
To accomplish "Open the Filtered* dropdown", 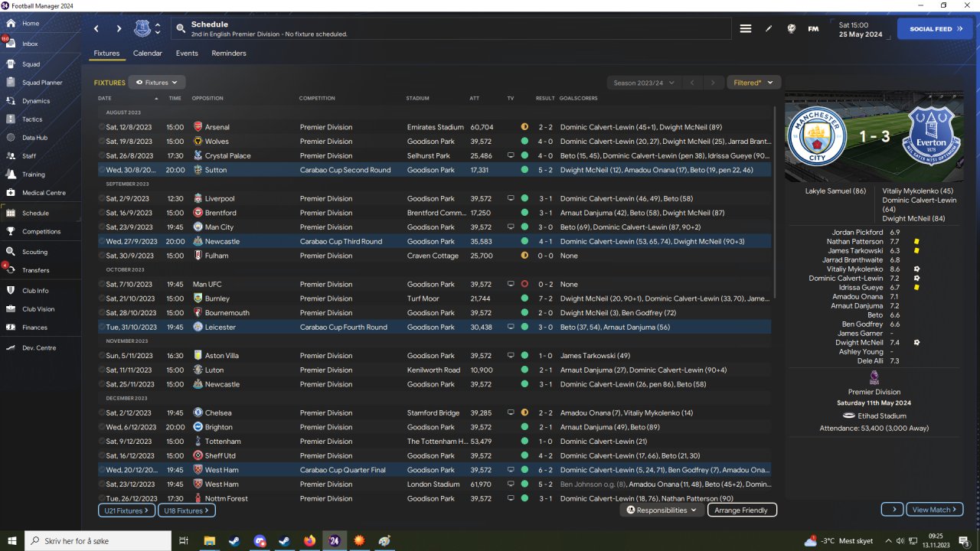I will point(753,83).
